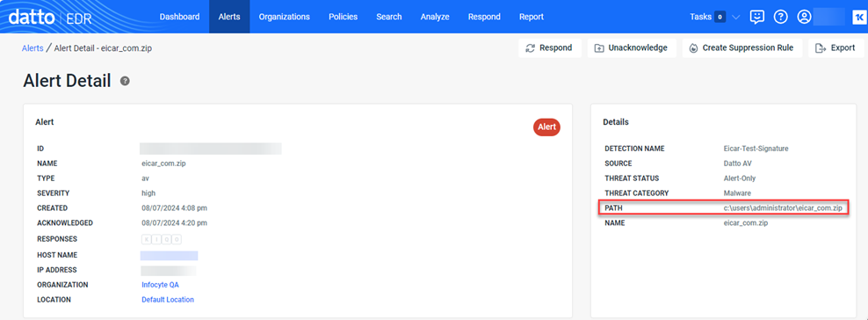Click the blurred username beside profile icon
Image resolution: width=868 pixels, height=320 pixels.
click(x=828, y=17)
